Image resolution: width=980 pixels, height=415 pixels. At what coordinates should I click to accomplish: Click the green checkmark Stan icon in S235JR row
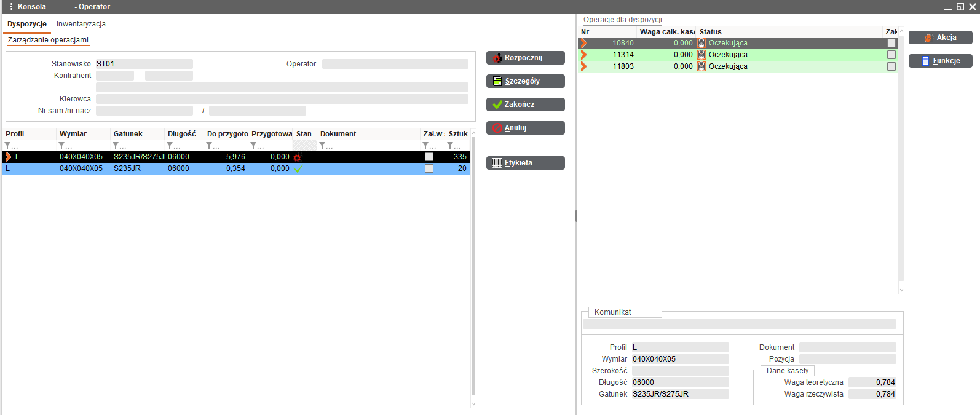[298, 169]
